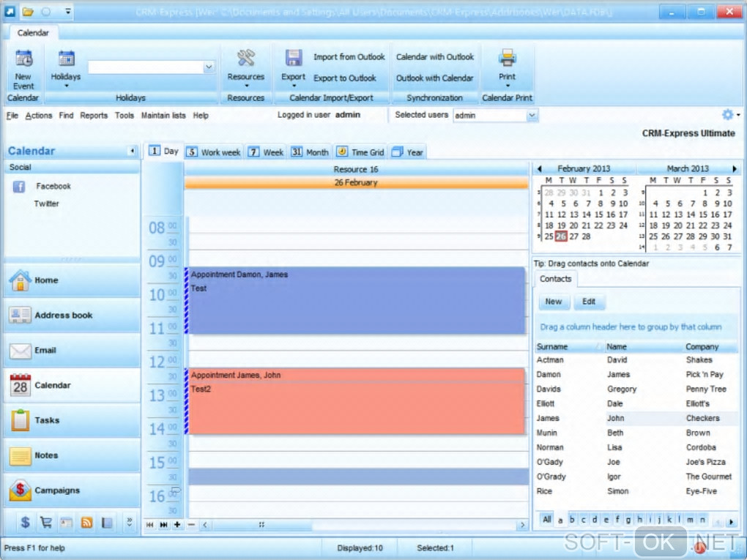The height and width of the screenshot is (560, 747).
Task: Open the Campaigns section
Action: pos(72,490)
